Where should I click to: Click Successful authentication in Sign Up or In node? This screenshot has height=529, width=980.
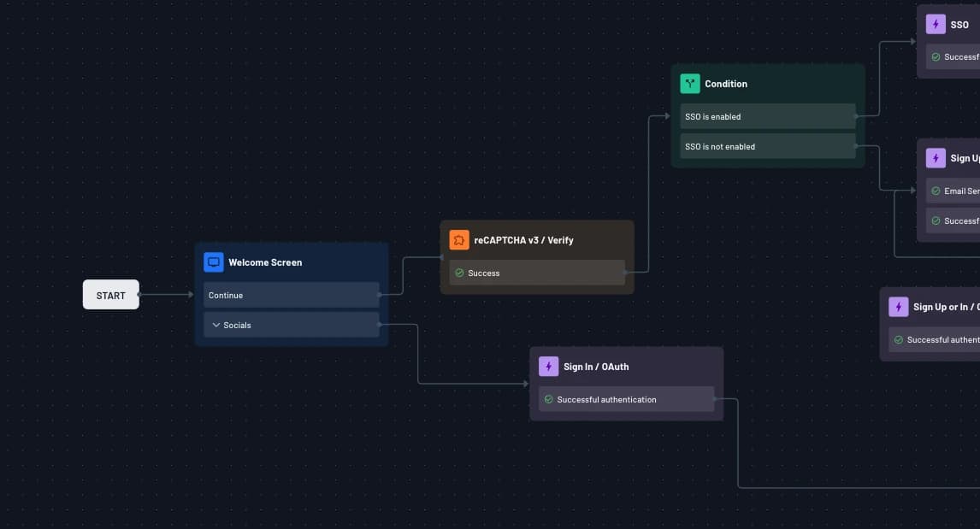coord(942,339)
